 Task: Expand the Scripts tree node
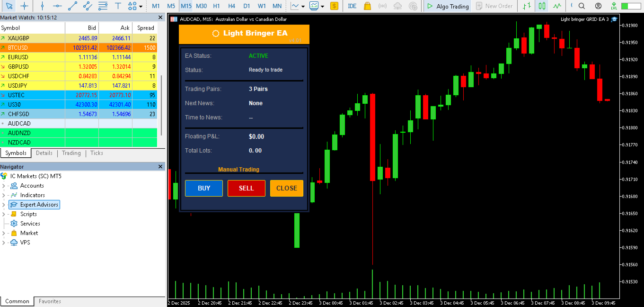(3, 214)
